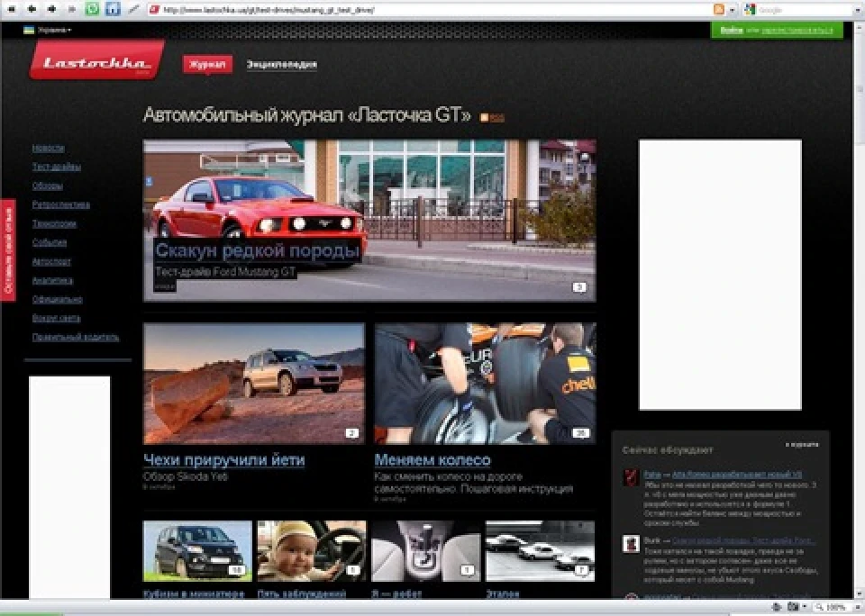Click the rewind arrow at toolbar start
The image size is (865, 616).
tap(12, 9)
